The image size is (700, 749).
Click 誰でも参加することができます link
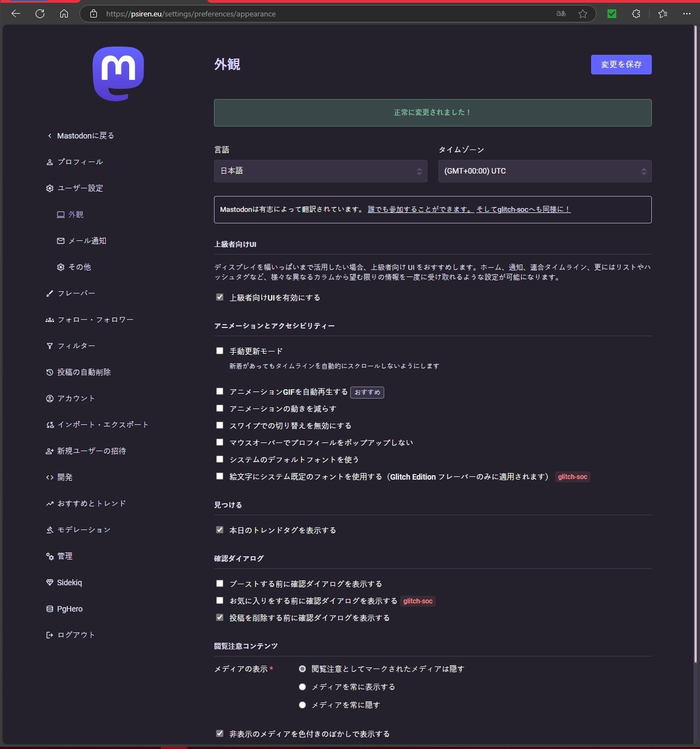coord(420,210)
